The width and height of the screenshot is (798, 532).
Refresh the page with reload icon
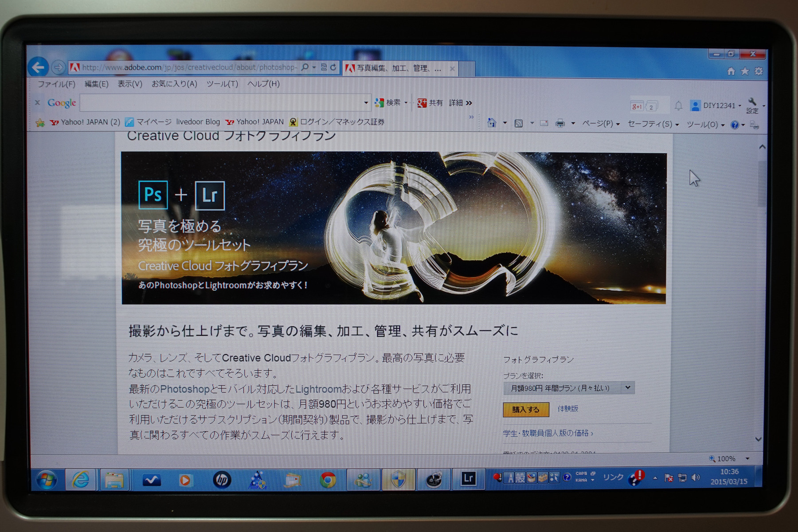pos(333,67)
